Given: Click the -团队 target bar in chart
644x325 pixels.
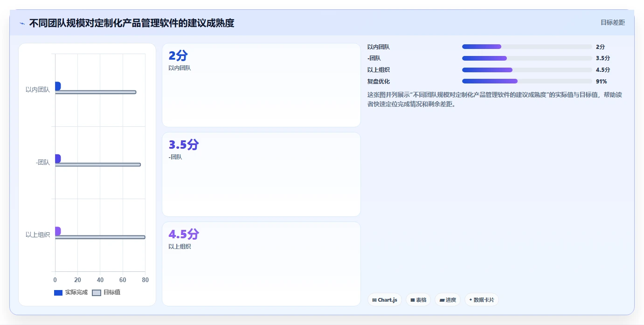Looking at the screenshot, I should (x=98, y=165).
